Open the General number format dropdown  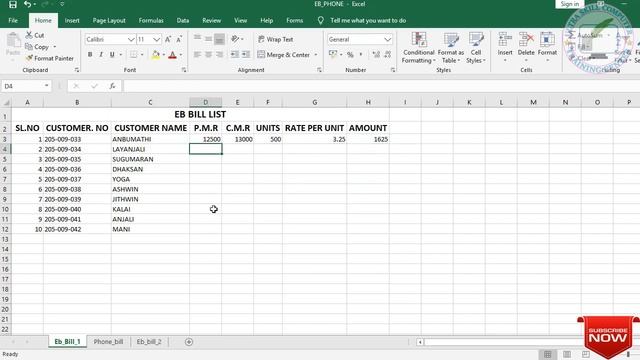(x=387, y=40)
